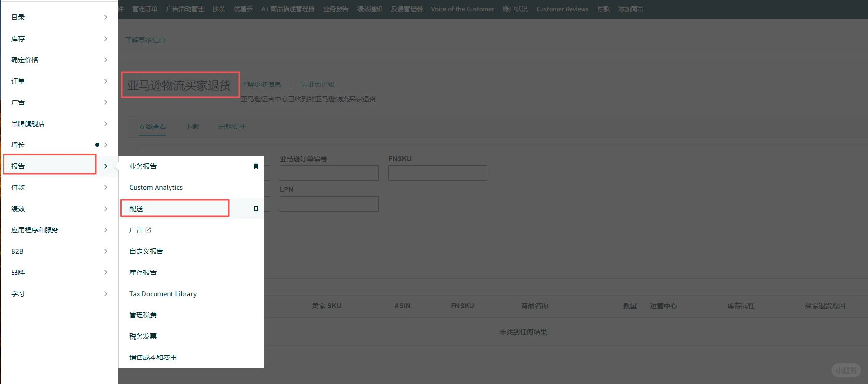Open A+ 商品描述管理器 in the top bar

[288, 9]
